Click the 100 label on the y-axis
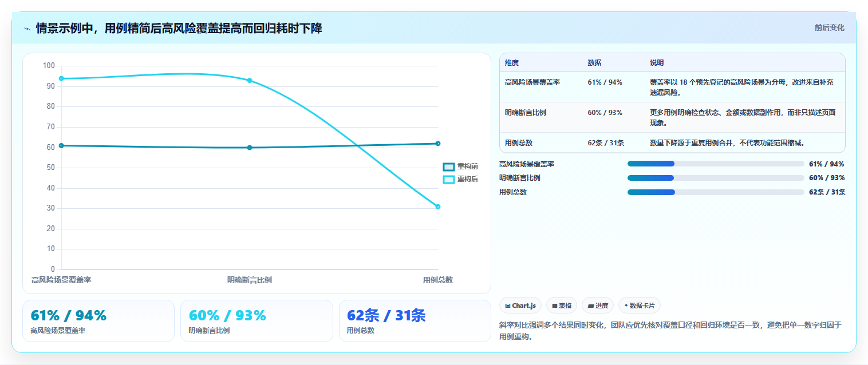Image resolution: width=868 pixels, height=365 pixels. click(x=49, y=66)
